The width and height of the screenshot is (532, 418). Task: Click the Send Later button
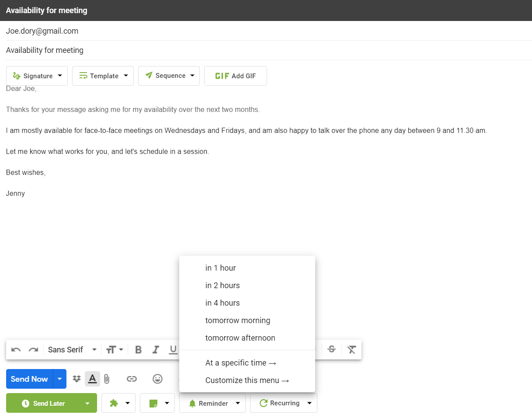pyautogui.click(x=43, y=403)
